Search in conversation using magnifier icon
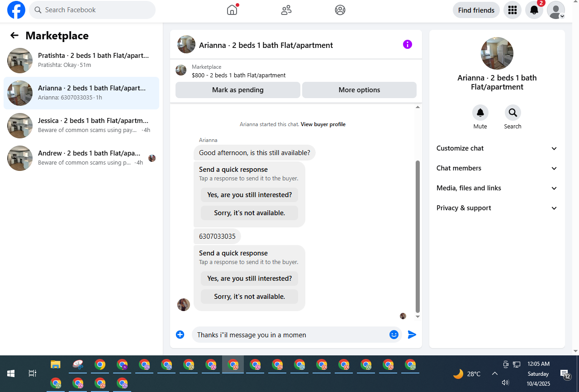This screenshot has height=392, width=579. (x=513, y=113)
